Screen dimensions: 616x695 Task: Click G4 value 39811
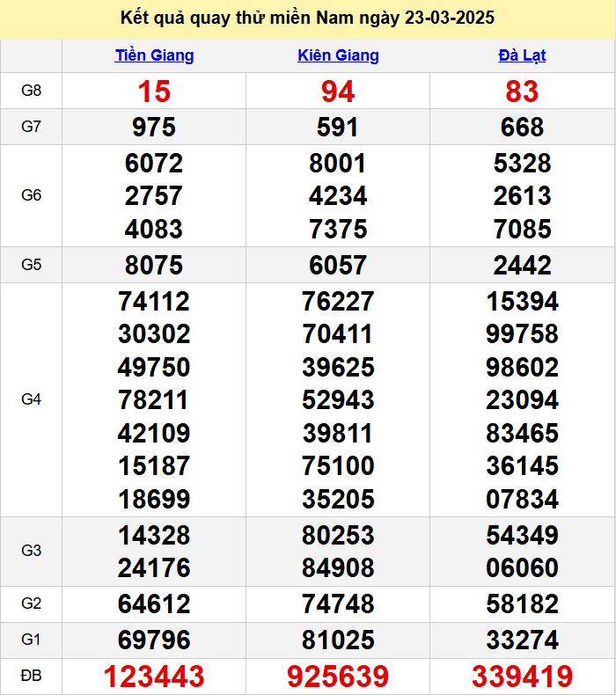click(338, 433)
